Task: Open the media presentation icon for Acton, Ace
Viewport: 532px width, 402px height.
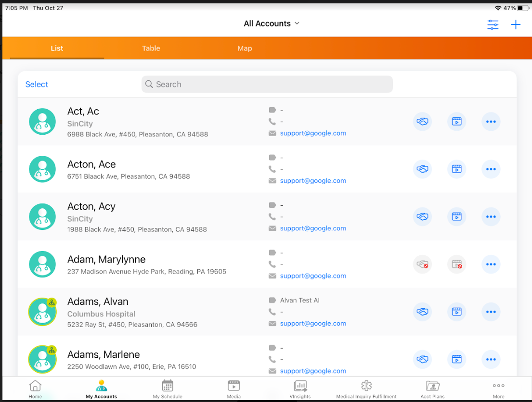Action: coord(456,169)
